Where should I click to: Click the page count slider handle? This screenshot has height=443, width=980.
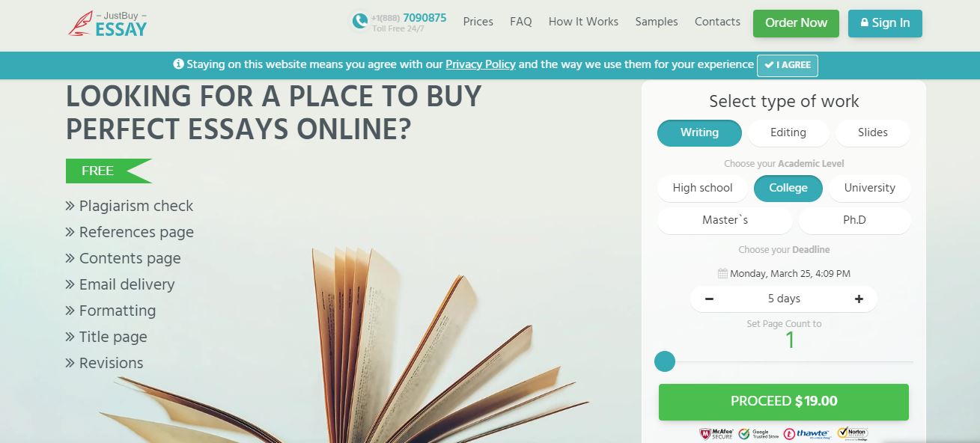click(x=665, y=362)
